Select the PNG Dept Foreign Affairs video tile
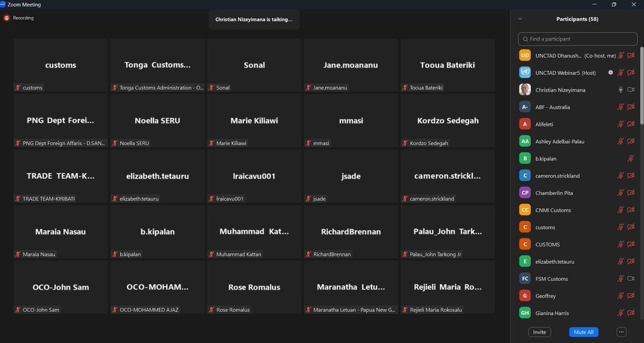644x343 pixels. pos(61,120)
